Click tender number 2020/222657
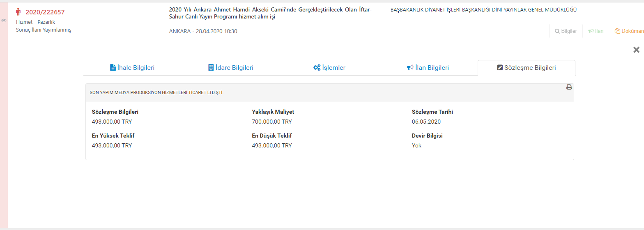This screenshot has width=644, height=230. pyautogui.click(x=45, y=12)
